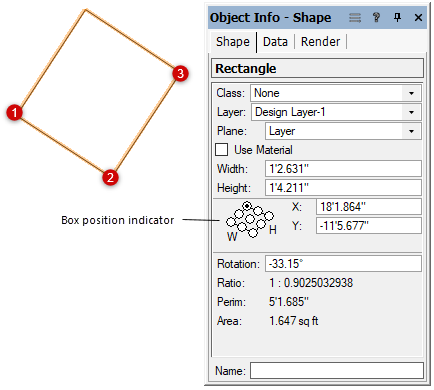Select the leftmost box position radio button
The height and width of the screenshot is (390, 434).
(x=231, y=222)
